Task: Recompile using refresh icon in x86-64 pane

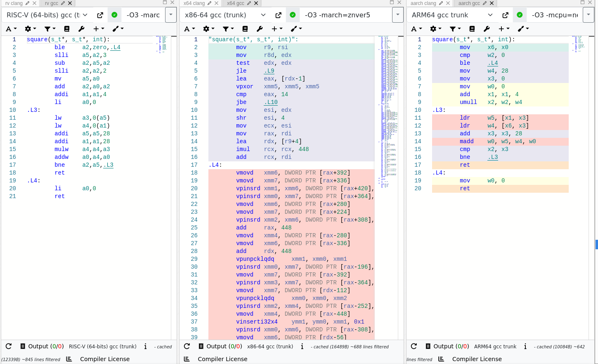Action: pos(187,346)
